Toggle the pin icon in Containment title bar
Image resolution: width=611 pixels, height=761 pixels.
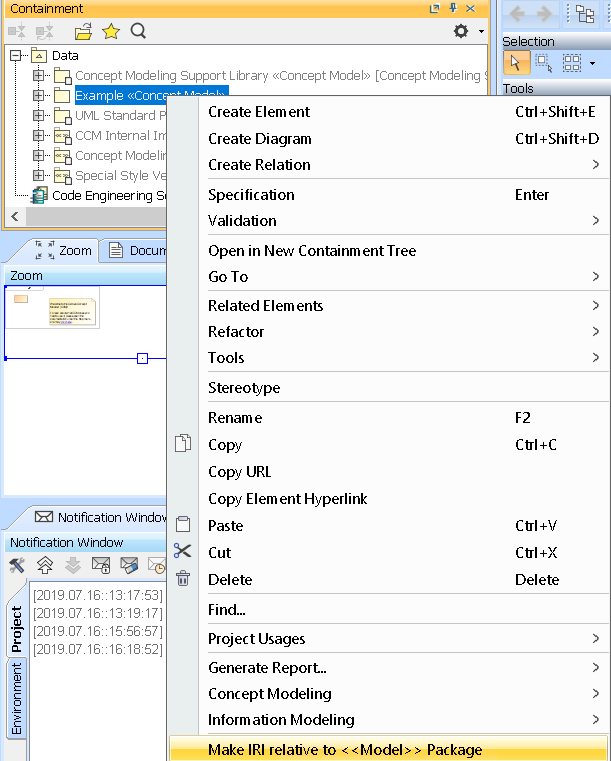[453, 8]
